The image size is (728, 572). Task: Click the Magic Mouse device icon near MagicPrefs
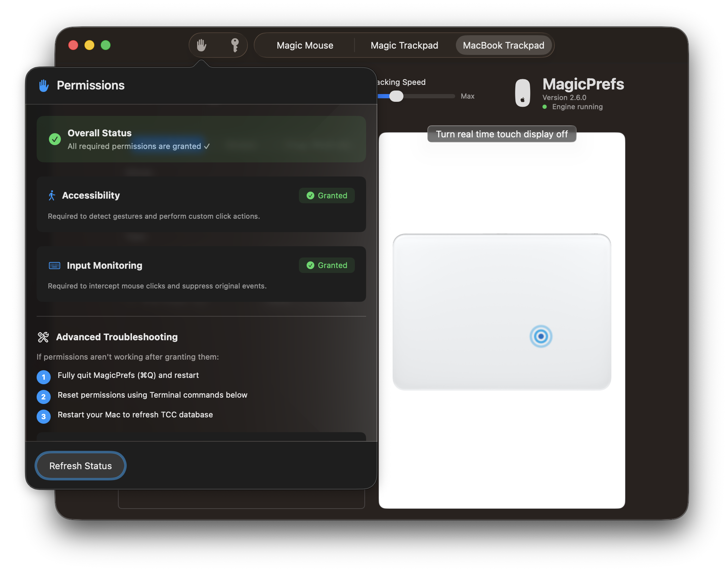click(522, 93)
